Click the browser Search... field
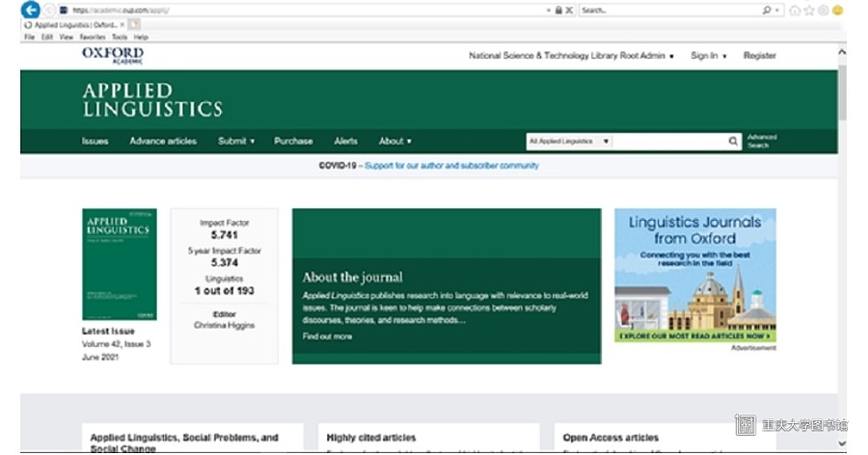868x455 pixels. [670, 10]
